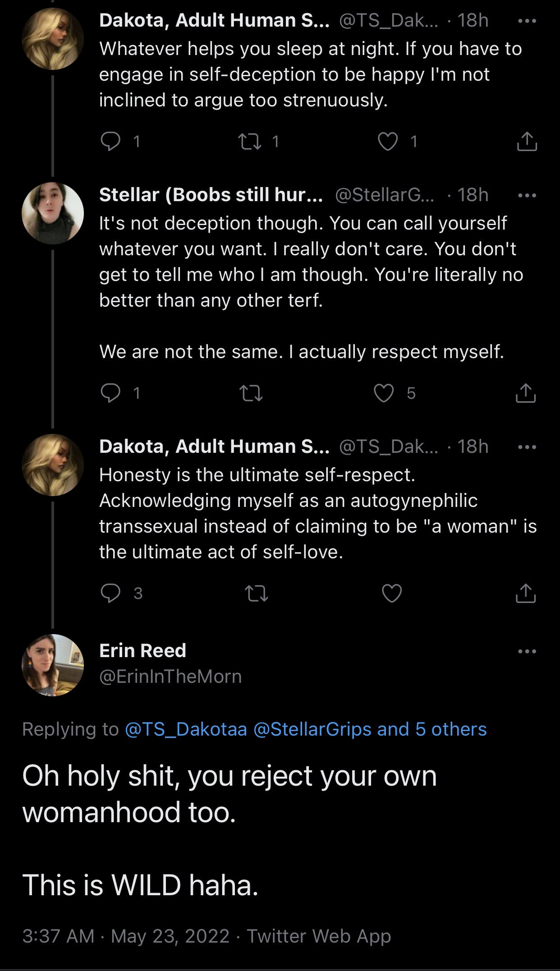Open more options on Dakota's first tweet
This screenshot has height=971, width=560.
[527, 21]
